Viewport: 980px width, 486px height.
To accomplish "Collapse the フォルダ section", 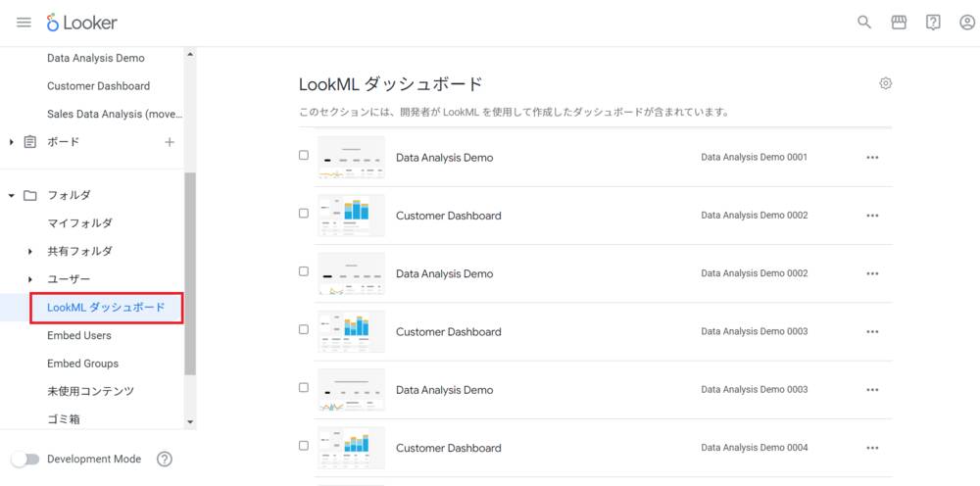I will [12, 196].
